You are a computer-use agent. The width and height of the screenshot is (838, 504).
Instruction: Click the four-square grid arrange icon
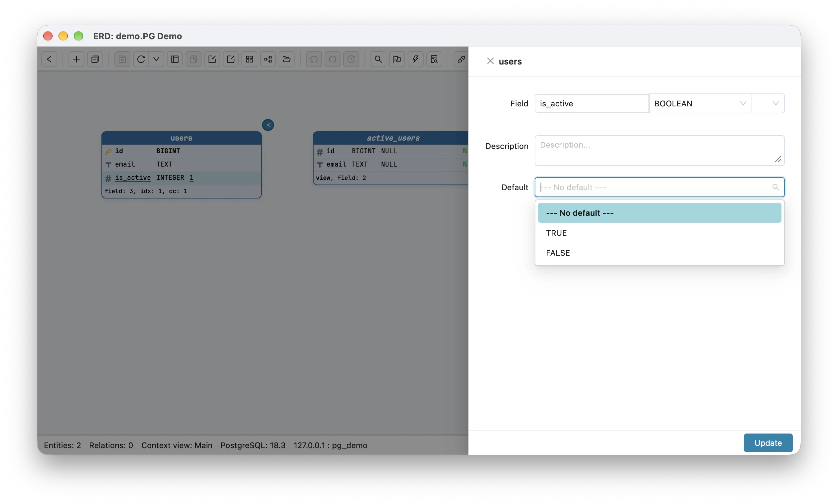coord(249,59)
